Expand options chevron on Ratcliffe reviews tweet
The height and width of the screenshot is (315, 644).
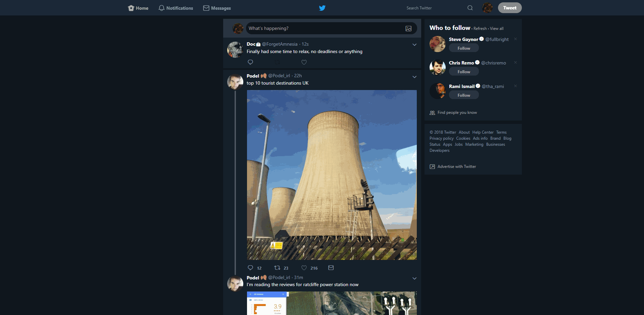[x=414, y=278]
